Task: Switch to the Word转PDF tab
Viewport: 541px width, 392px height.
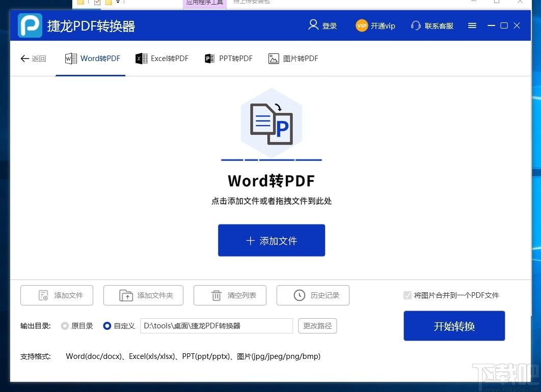Action: tap(93, 59)
